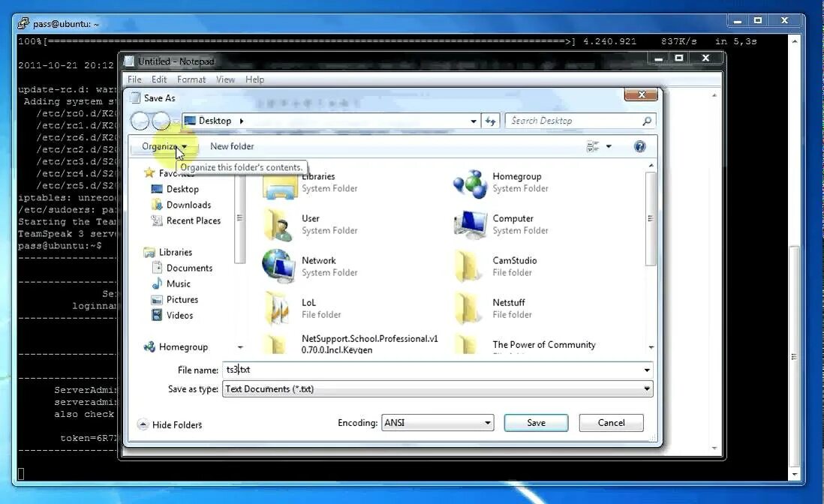The image size is (824, 504).
Task: Select Videos library in sidebar
Action: [179, 315]
